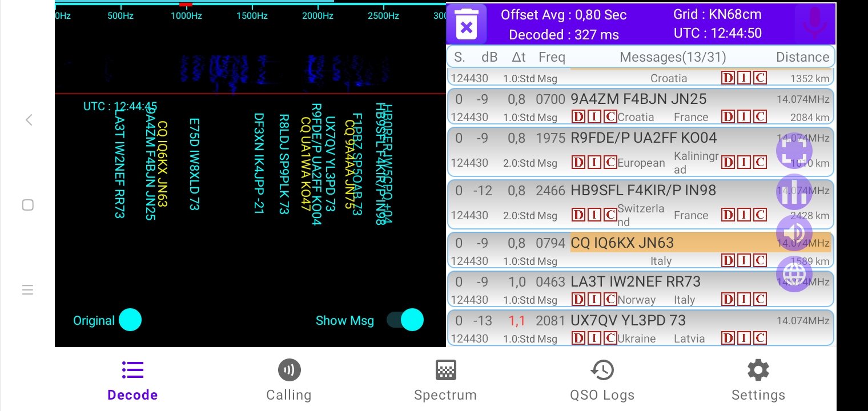The height and width of the screenshot is (411, 868).
Task: Click the 'D' badge beside Norway in LA3T row
Action: tap(578, 299)
